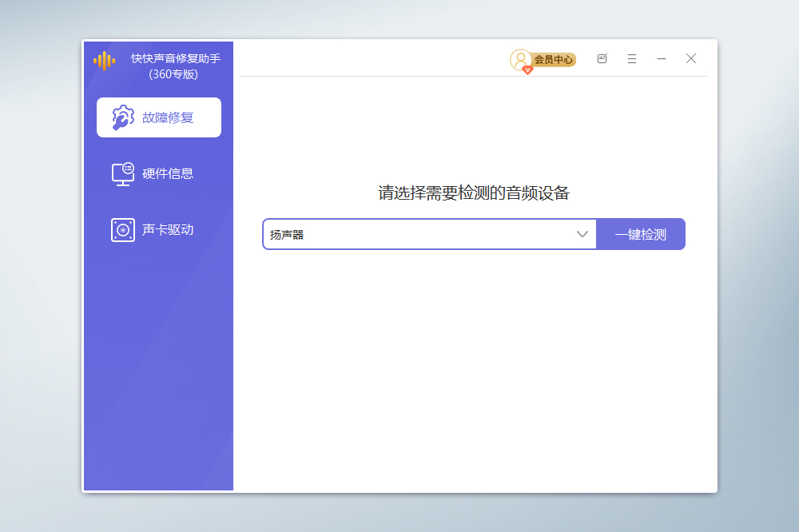This screenshot has height=532, width=799.
Task: Expand the audio device dropdown arrow
Action: [582, 234]
